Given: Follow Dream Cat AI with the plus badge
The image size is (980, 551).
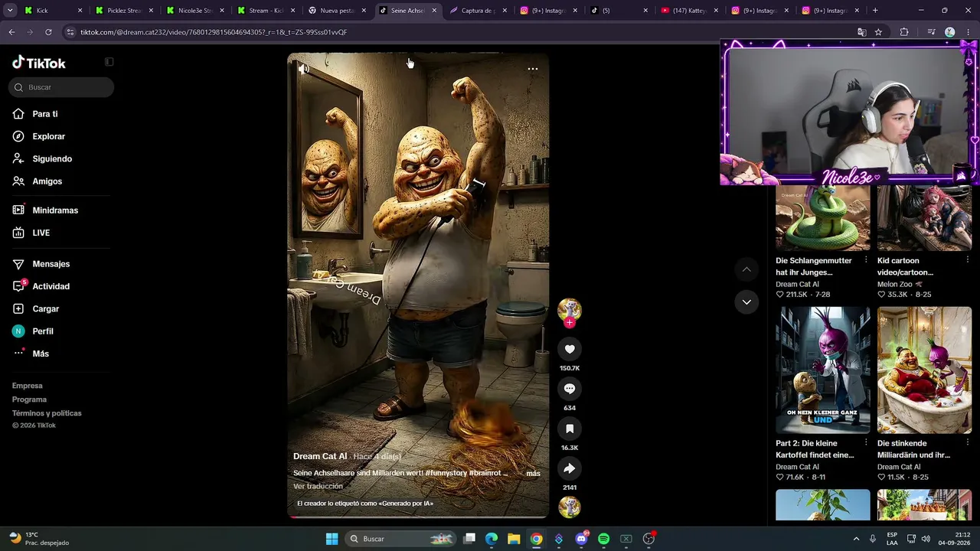Looking at the screenshot, I should point(569,323).
